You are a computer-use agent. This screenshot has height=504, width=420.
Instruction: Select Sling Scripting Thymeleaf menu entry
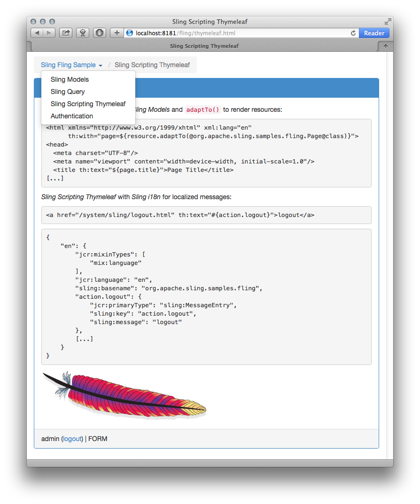point(88,104)
